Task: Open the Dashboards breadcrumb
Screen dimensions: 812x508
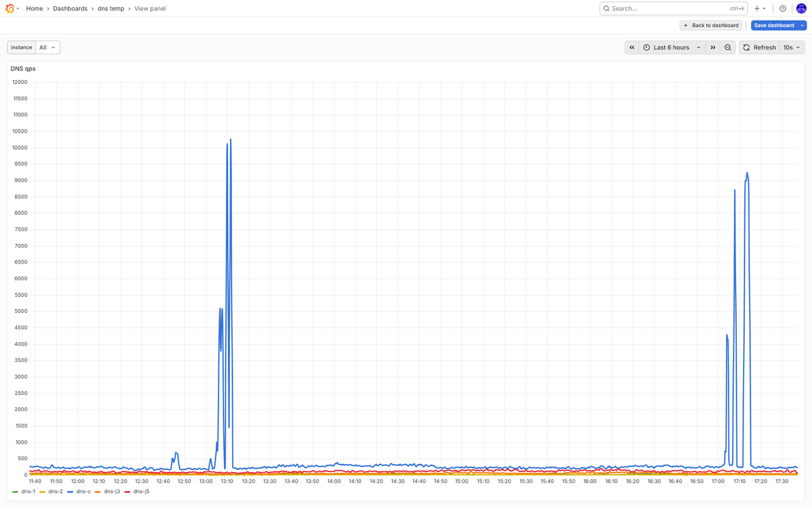Action: [70, 8]
